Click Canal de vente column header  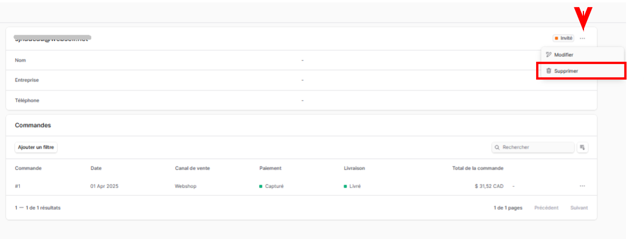tap(192, 168)
